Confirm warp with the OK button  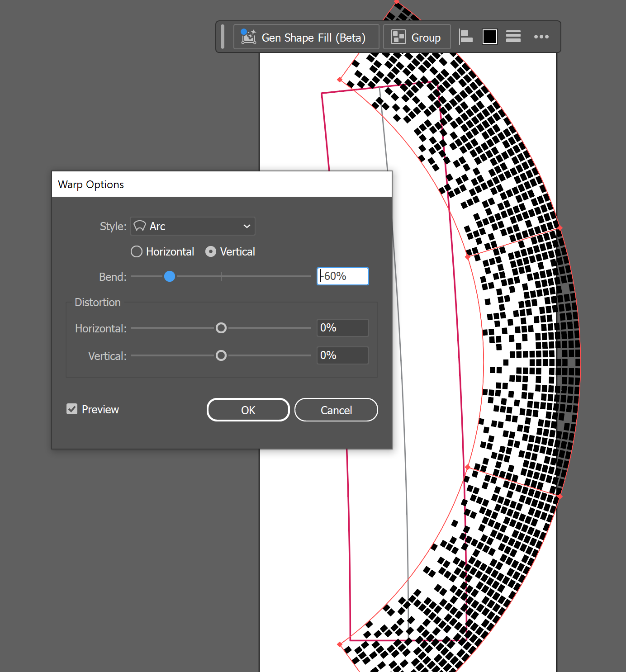(248, 410)
